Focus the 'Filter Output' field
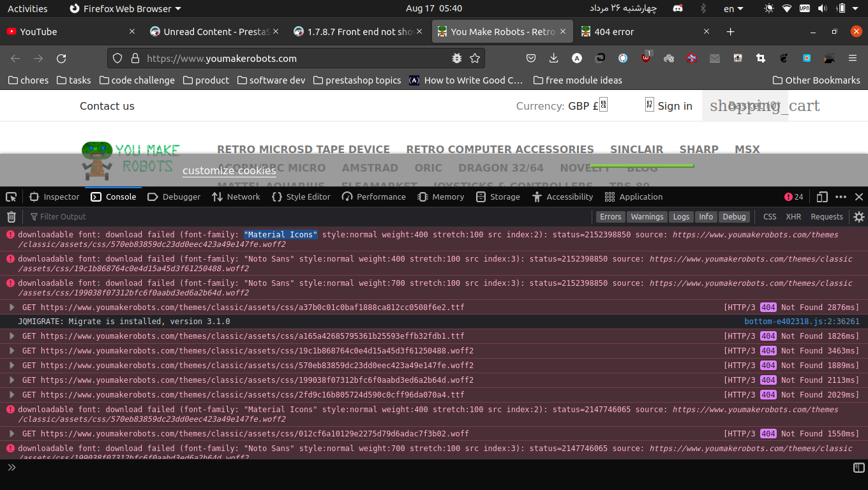Viewport: 868px width, 490px height. coord(310,217)
